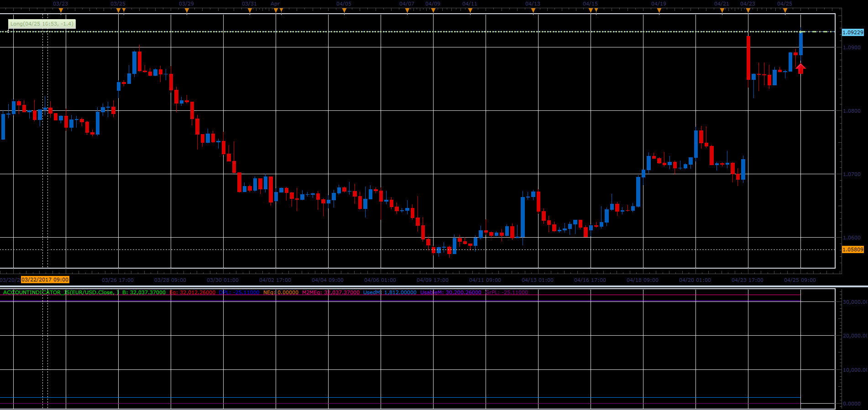Click the blue 1.09229 current price label

852,32
